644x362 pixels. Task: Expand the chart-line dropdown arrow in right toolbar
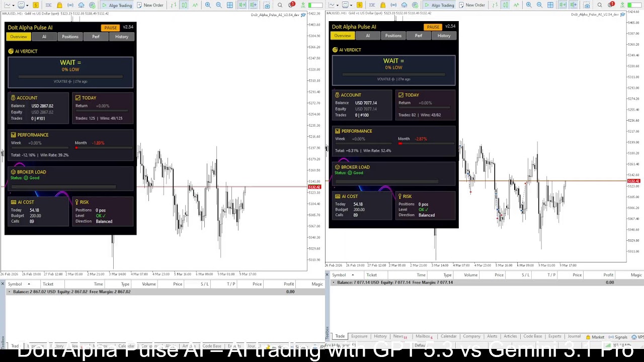tap(338, 5)
